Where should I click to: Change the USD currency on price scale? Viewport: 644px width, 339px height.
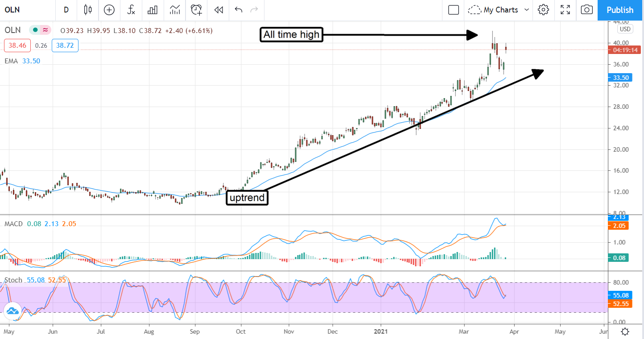coord(625,29)
